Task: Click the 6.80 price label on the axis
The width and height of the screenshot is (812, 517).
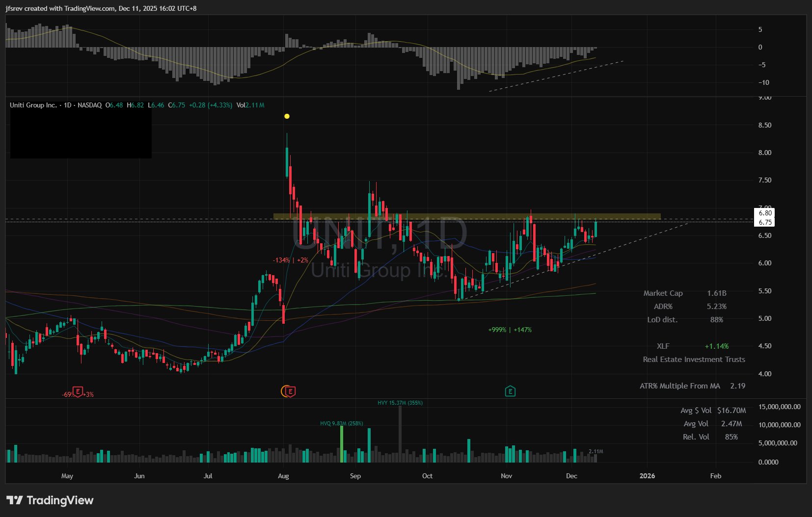Action: (x=765, y=213)
